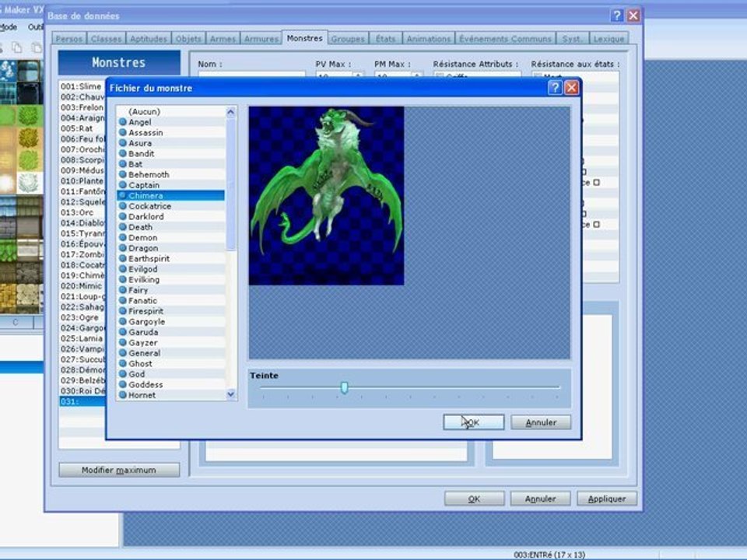
Task: Select Firespirit in the list
Action: tap(171, 311)
